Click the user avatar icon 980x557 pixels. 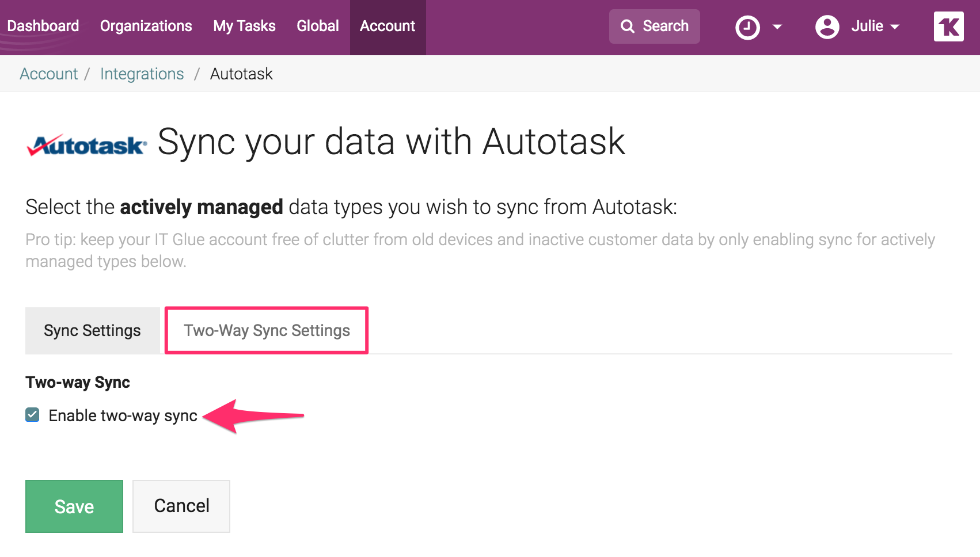coord(827,27)
